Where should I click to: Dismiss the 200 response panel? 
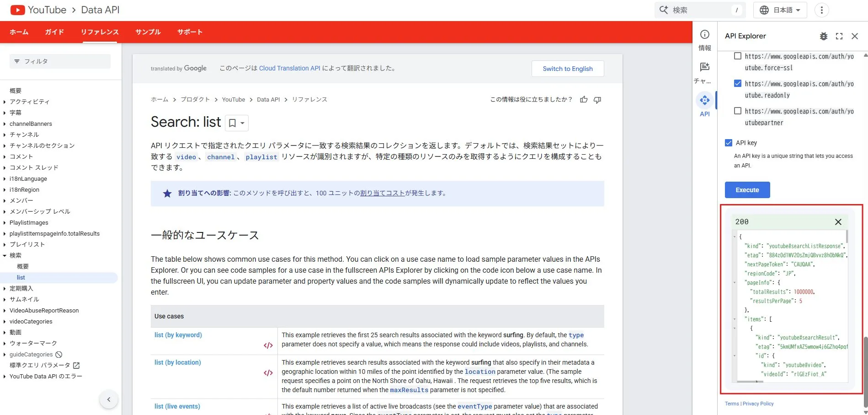point(838,222)
